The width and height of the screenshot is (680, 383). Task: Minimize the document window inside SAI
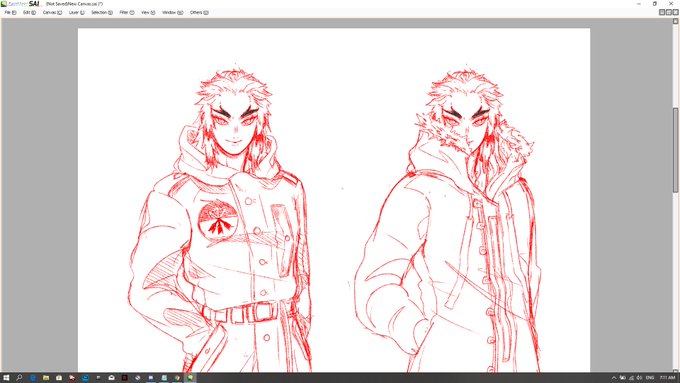[662, 12]
